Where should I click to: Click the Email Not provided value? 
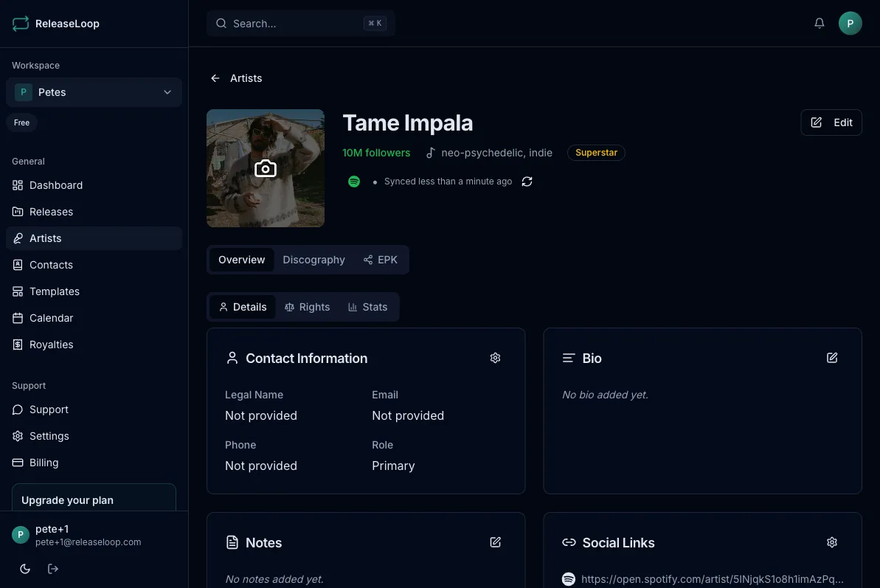[408, 416]
